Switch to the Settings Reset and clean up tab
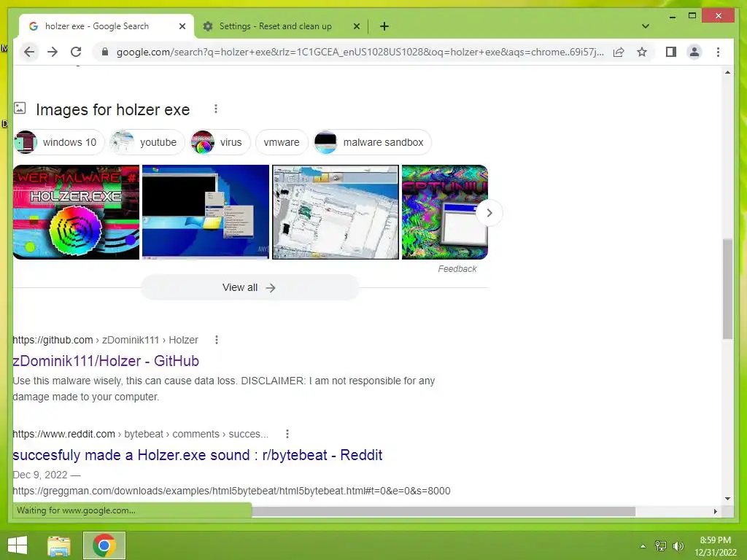The width and height of the screenshot is (747, 560). coord(275,26)
